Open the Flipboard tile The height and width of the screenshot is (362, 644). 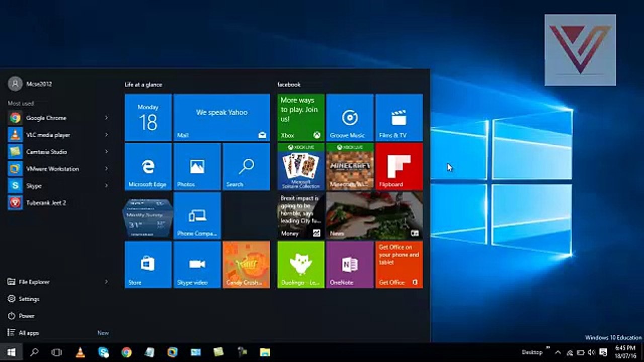tap(399, 166)
